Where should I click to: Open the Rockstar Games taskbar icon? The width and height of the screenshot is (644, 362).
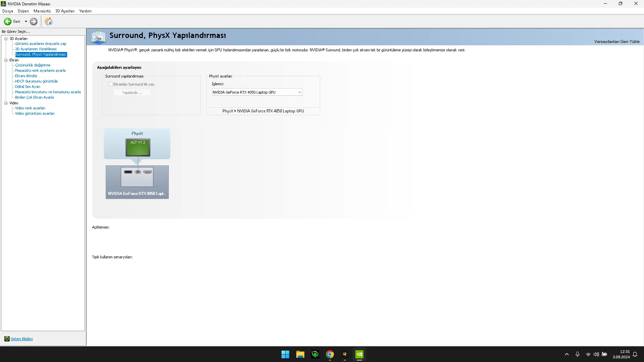pos(345,354)
